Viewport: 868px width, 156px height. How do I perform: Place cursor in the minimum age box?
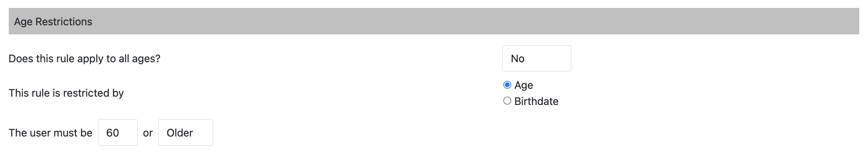(118, 132)
